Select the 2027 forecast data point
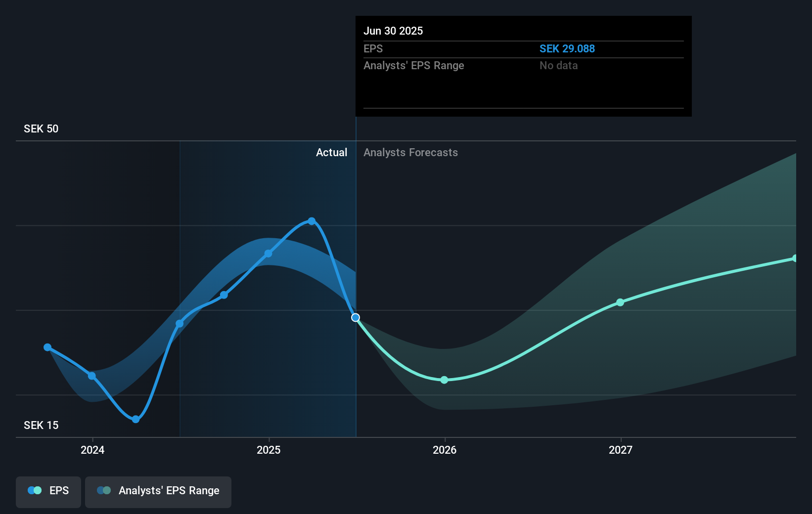This screenshot has height=514, width=812. pos(620,302)
